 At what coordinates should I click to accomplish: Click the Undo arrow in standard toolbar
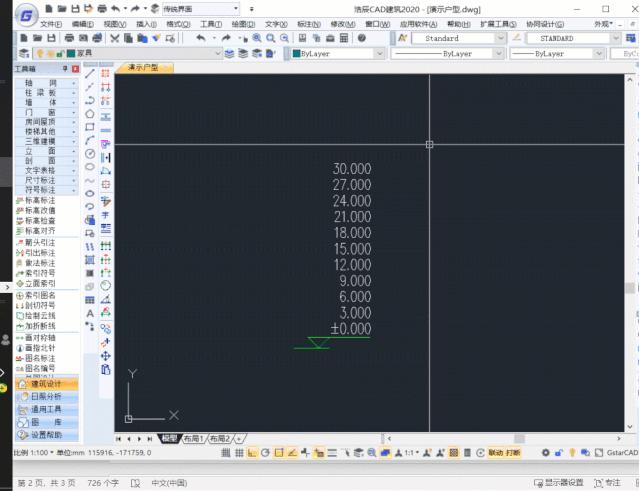click(201, 38)
